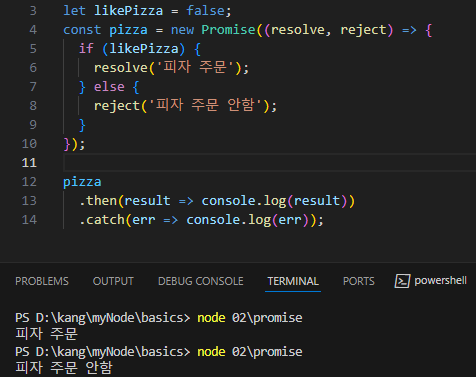Click the 'resolve' call on line 6
The width and height of the screenshot is (476, 377).
[121, 68]
